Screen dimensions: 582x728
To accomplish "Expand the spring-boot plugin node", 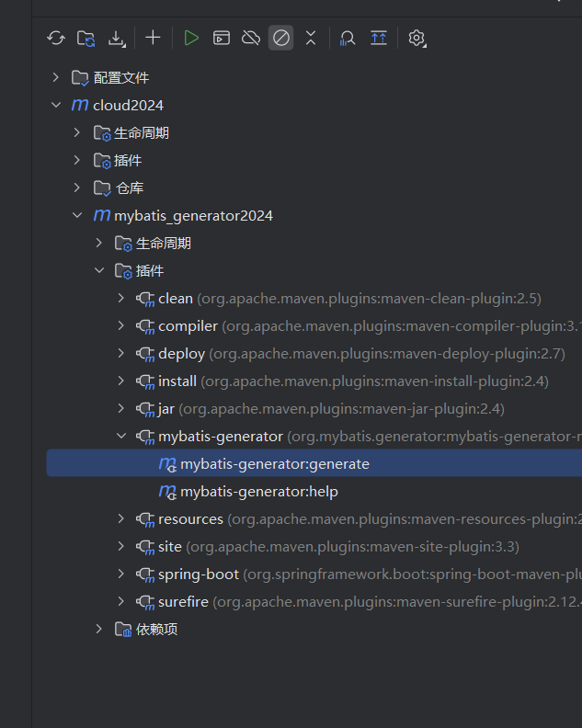I will click(120, 574).
